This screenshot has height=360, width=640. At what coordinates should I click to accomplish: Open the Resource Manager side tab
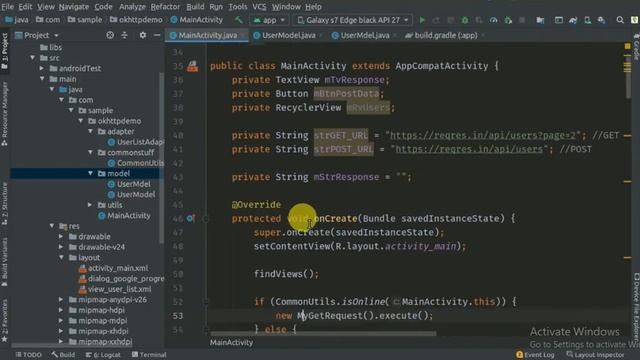pos(4,114)
